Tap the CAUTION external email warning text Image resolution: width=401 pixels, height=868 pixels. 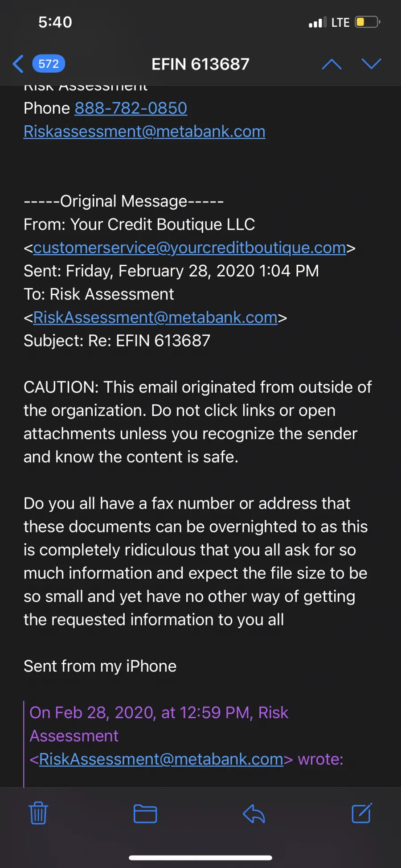[x=197, y=422]
